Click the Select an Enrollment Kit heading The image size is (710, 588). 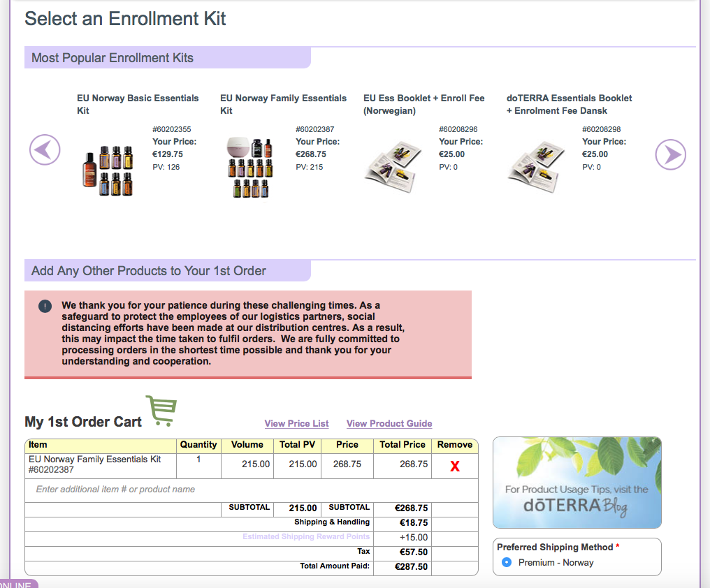(125, 19)
